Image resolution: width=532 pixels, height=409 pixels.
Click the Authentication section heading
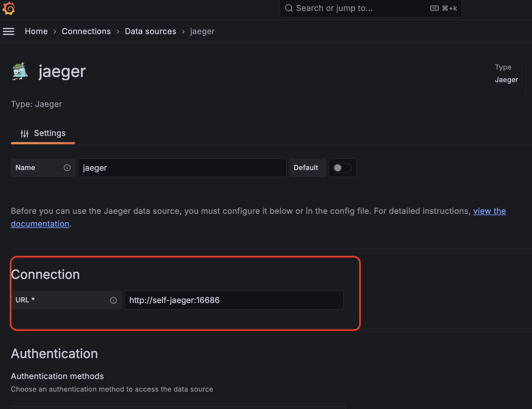54,354
